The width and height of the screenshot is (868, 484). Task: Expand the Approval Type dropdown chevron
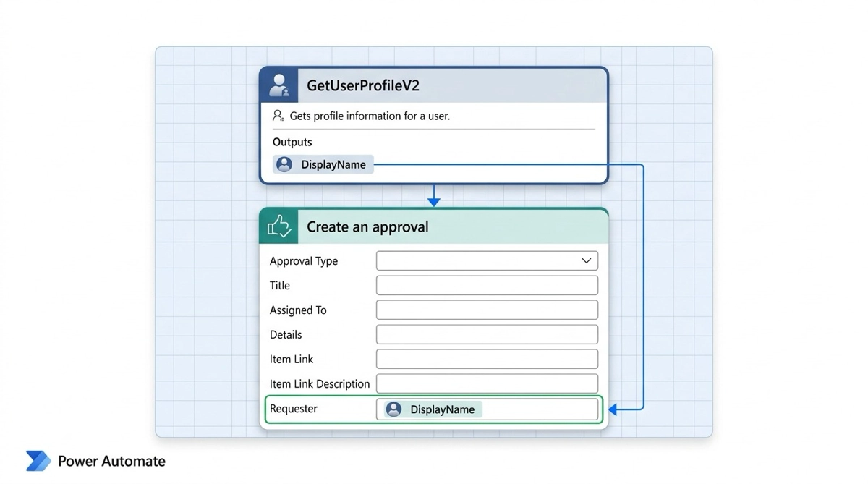point(587,260)
